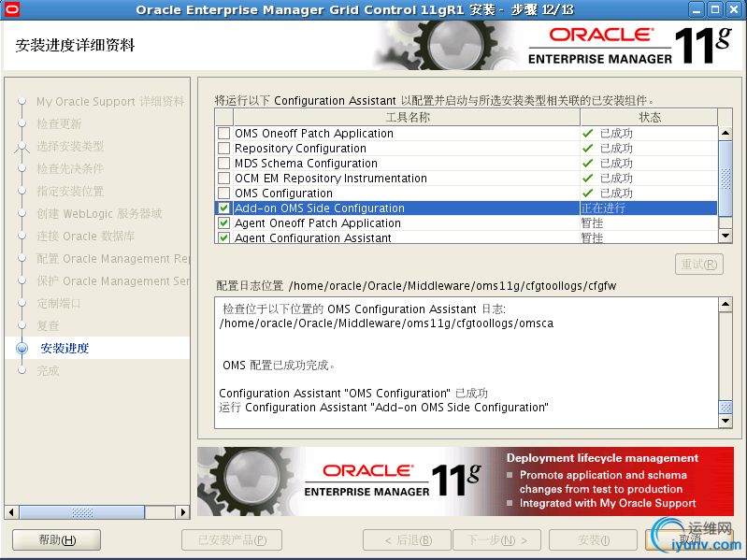
Task: Toggle checkbox for Repository Configuration
Action: coord(223,148)
